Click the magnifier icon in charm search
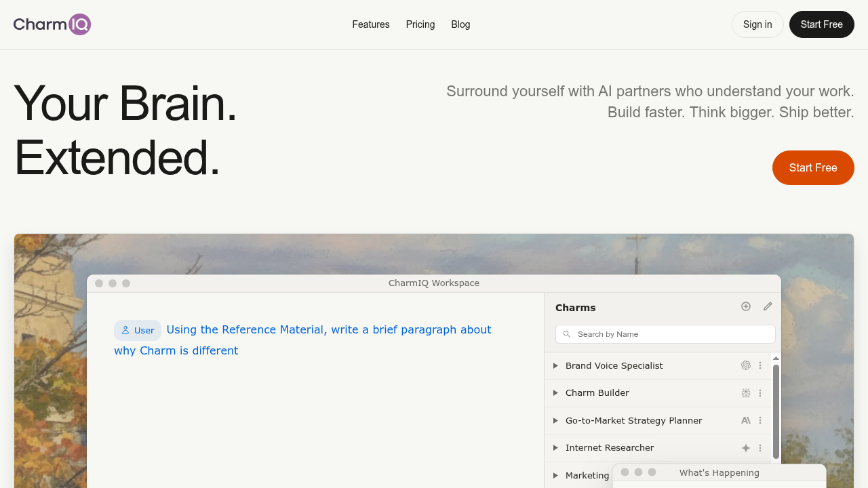868x488 pixels. (x=567, y=334)
